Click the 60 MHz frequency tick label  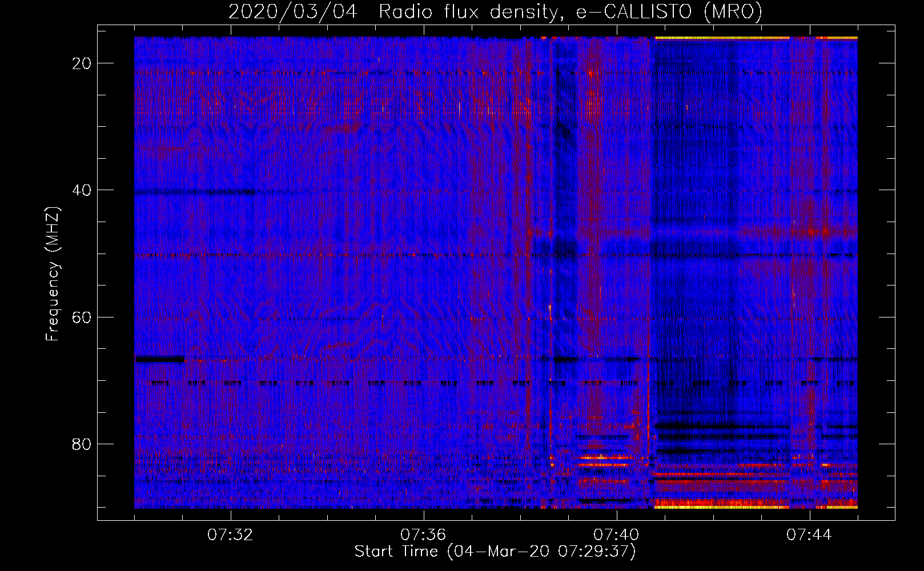point(82,317)
